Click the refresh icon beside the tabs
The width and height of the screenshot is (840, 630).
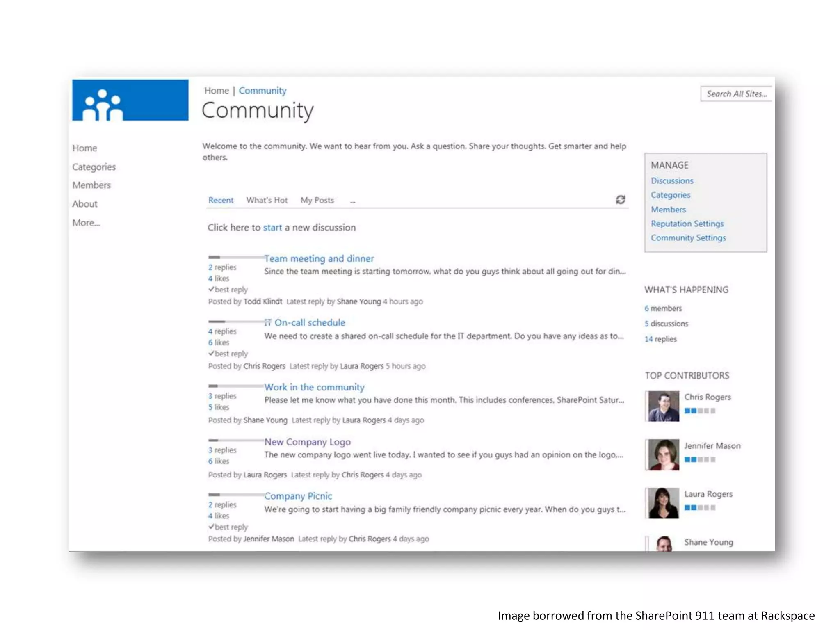coord(620,200)
